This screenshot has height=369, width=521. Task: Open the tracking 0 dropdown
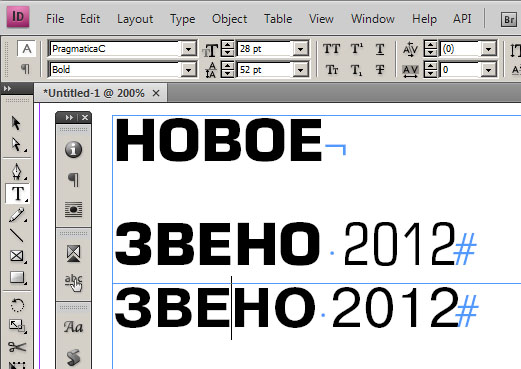488,70
